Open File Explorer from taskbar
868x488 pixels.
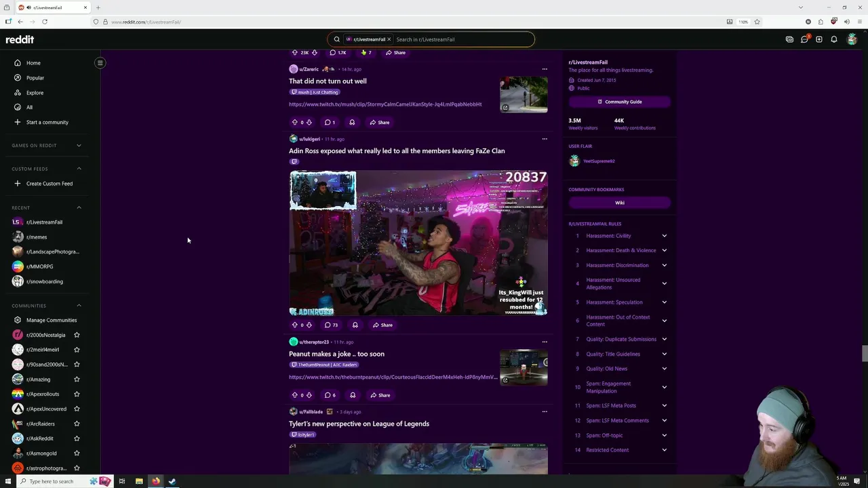tap(139, 481)
